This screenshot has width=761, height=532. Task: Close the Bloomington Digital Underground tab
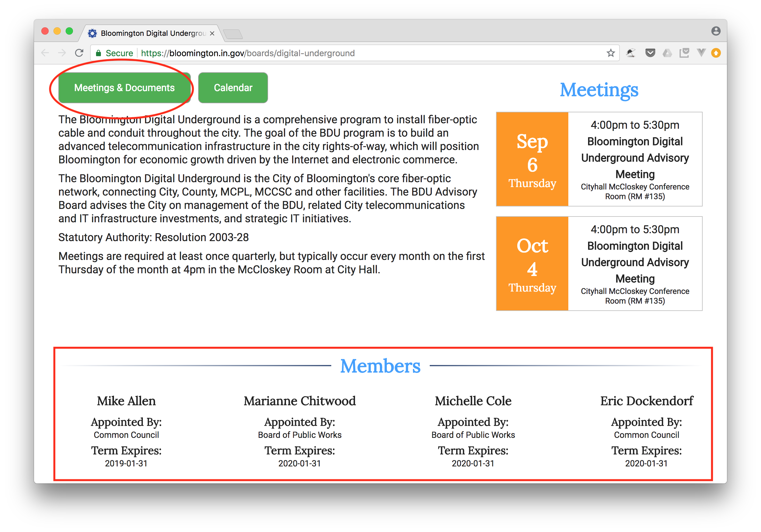(x=212, y=33)
